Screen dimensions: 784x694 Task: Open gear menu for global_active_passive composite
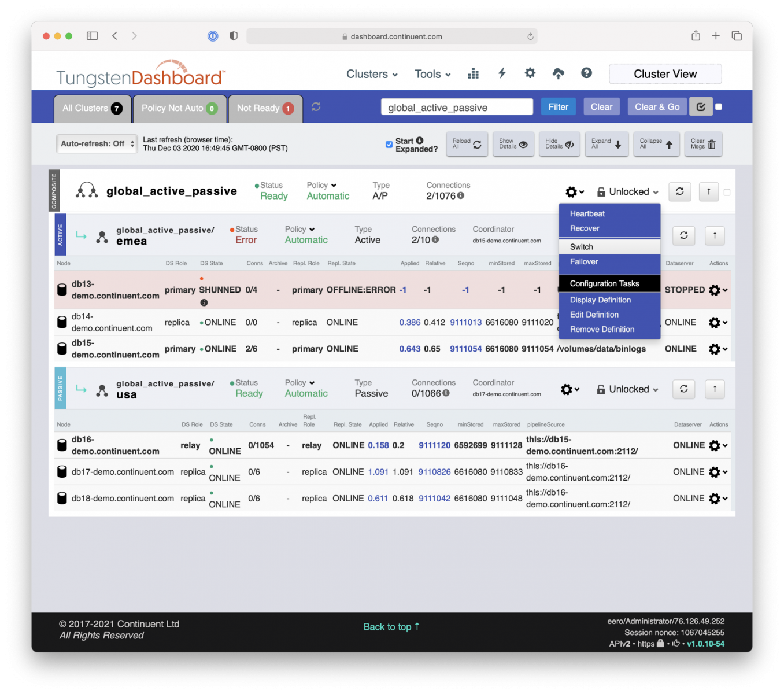[574, 192]
